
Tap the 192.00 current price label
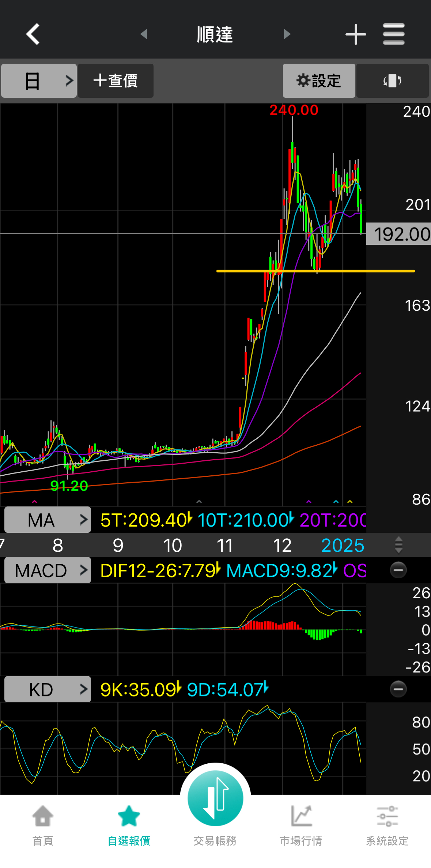pos(398,234)
